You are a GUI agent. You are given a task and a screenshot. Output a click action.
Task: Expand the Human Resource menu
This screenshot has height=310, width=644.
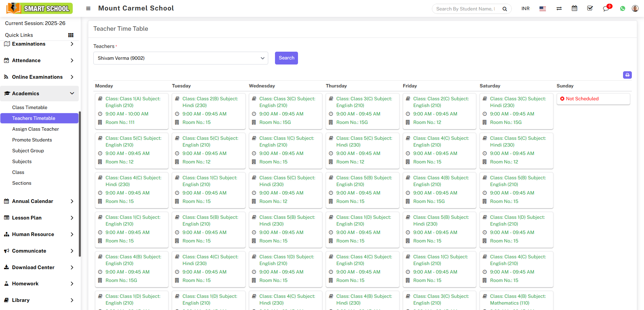[x=32, y=234]
